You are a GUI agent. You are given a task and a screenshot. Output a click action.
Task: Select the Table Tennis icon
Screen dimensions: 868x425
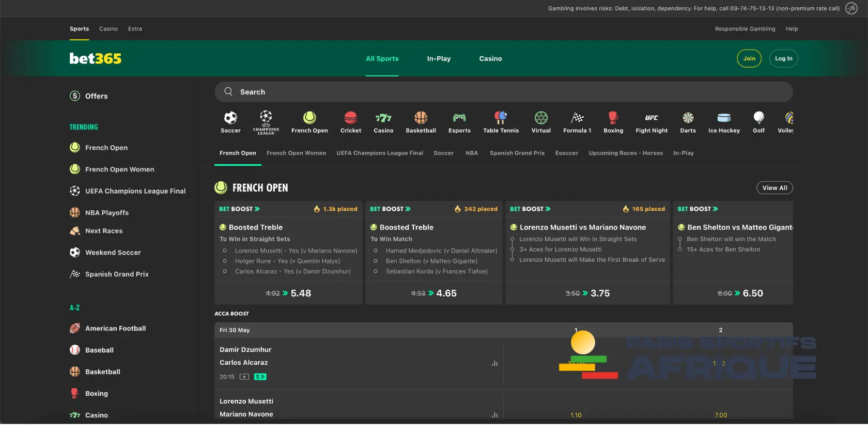pyautogui.click(x=501, y=118)
